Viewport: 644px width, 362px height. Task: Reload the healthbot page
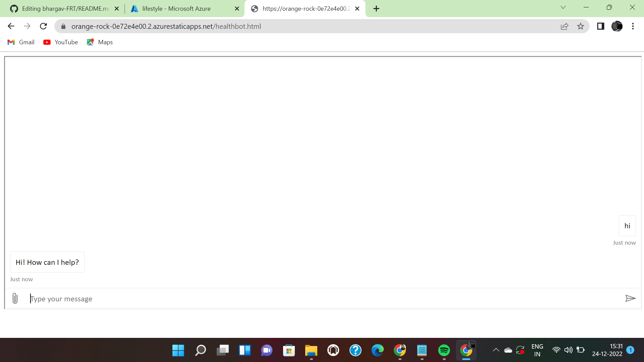[x=43, y=26]
